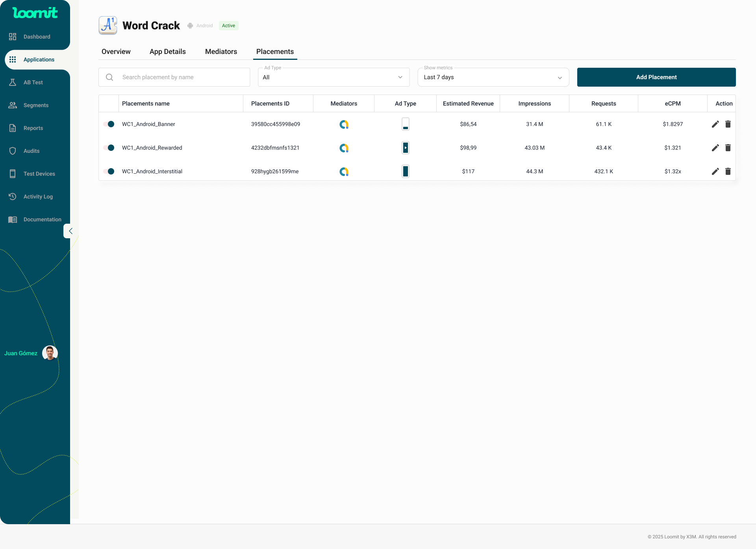
Task: Open the Audits section
Action: [31, 151]
